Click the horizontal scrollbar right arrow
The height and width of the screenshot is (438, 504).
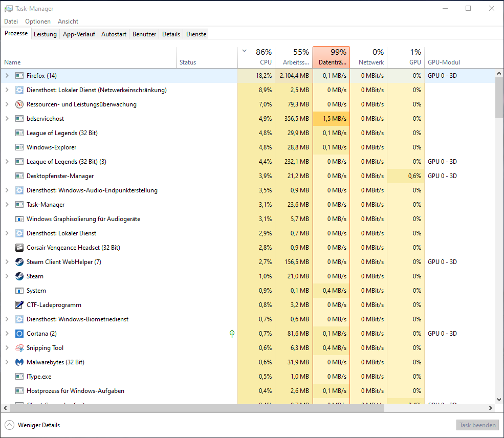tap(491, 408)
